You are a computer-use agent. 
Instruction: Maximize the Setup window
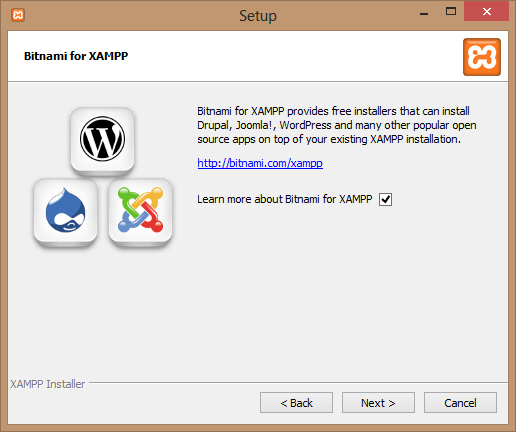point(451,12)
